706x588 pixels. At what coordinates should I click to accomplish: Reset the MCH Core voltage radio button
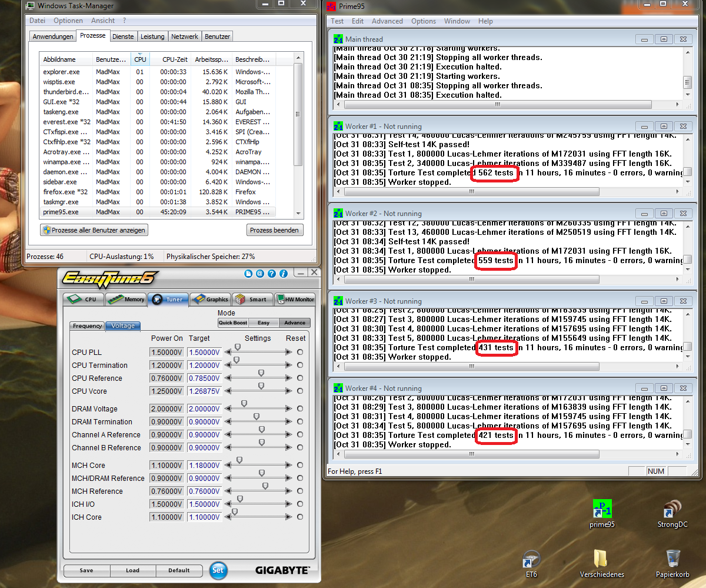tap(300, 465)
